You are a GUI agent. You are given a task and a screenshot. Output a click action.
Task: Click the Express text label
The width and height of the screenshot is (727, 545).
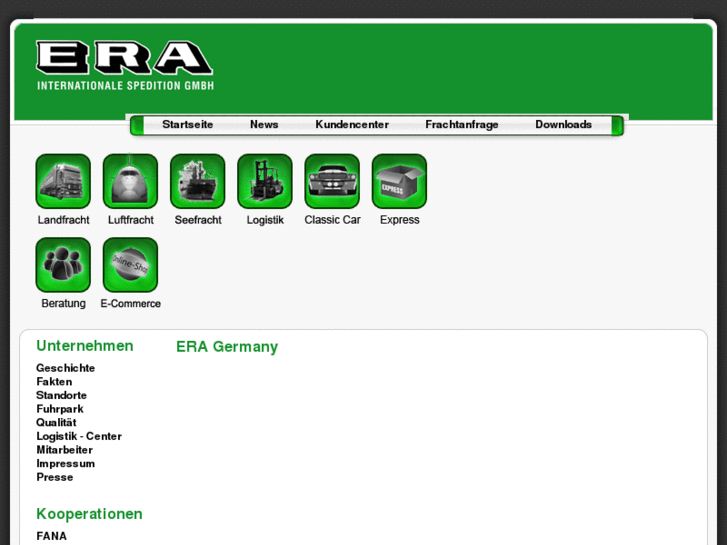click(400, 220)
